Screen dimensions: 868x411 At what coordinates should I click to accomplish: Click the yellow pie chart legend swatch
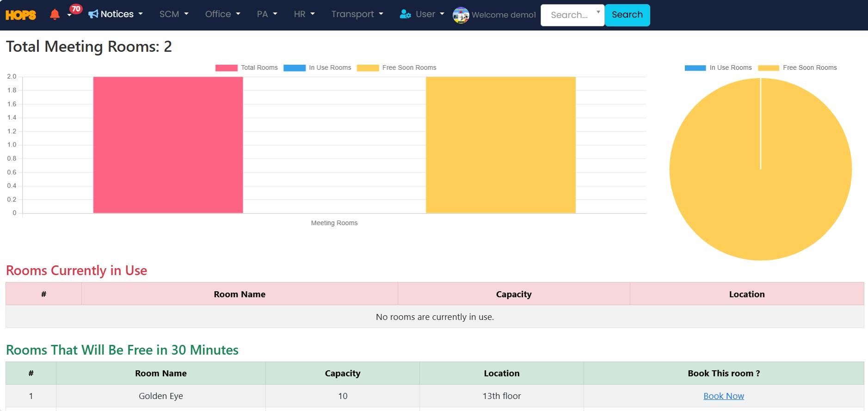click(x=768, y=67)
